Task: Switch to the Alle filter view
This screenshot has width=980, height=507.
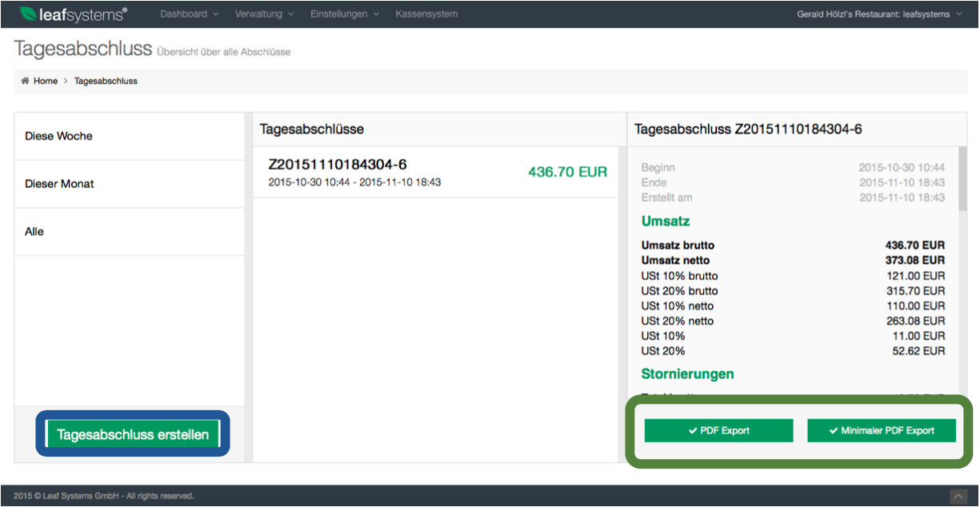Action: point(35,231)
